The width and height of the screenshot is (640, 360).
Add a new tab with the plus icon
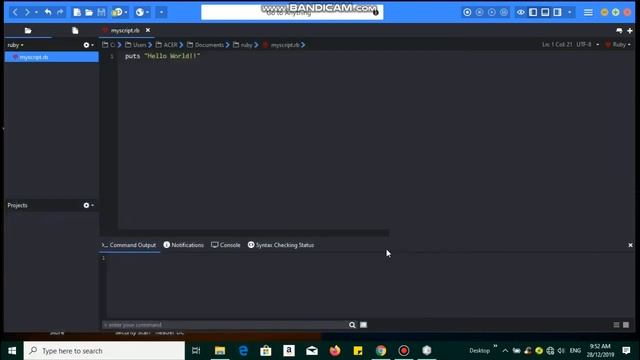click(630, 31)
